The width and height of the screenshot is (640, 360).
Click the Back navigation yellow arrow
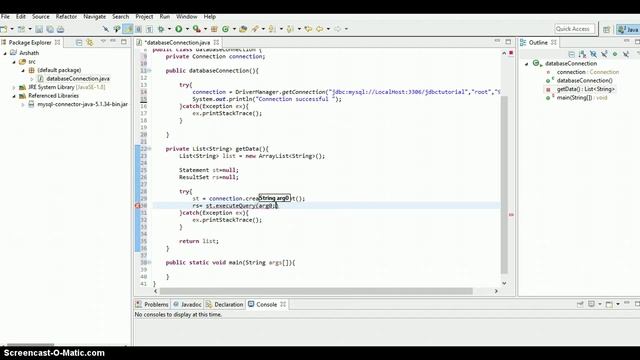pos(320,29)
